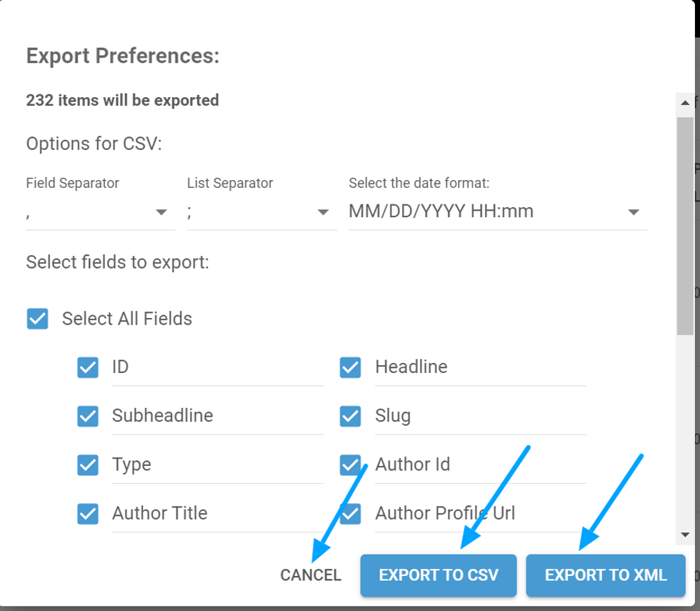Uncheck the Select All Fields checkbox
The width and height of the screenshot is (700, 611).
[37, 319]
